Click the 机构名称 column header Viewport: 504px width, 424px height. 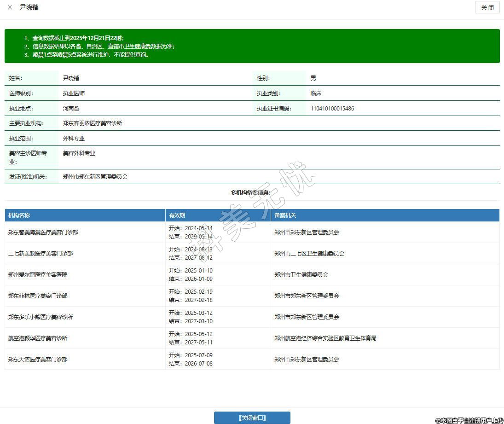coord(19,215)
